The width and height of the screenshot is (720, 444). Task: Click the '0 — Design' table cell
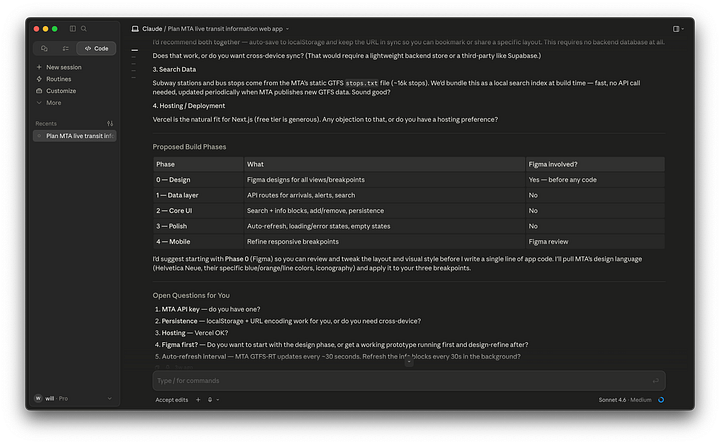click(x=198, y=180)
